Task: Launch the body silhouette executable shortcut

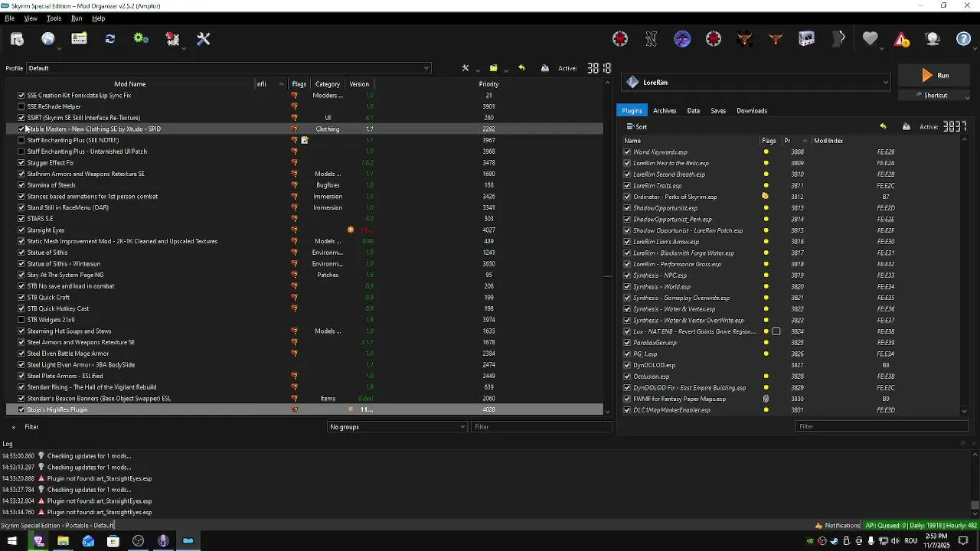Action: (x=838, y=39)
